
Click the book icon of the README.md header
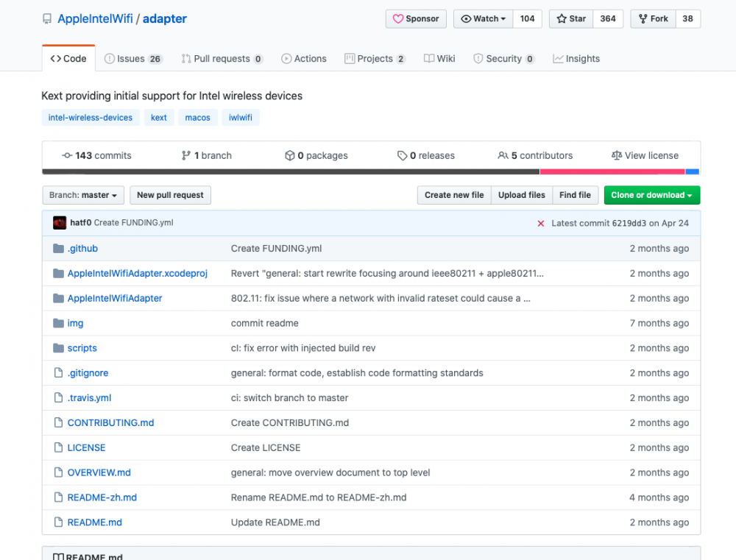tap(58, 557)
